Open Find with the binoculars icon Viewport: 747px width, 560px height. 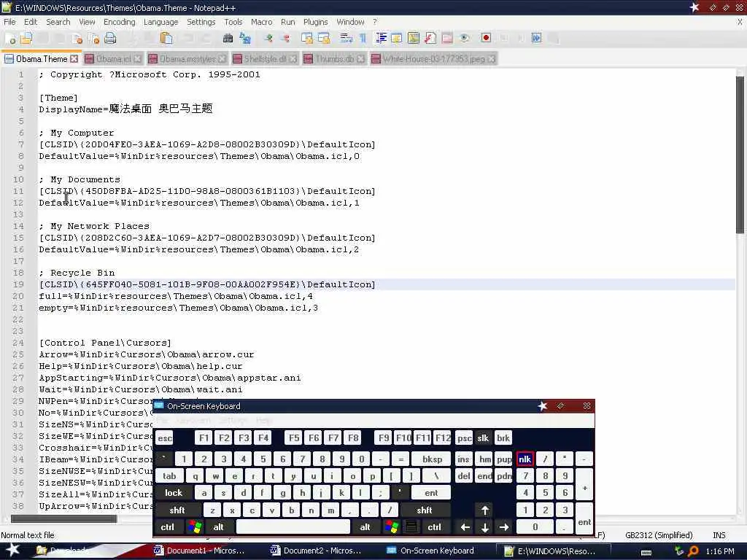click(x=228, y=39)
